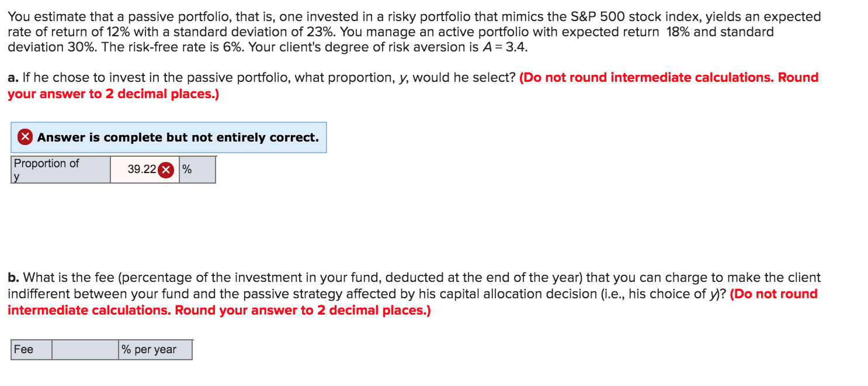Click the '%' unit cell beside the answer box
Screen dimensions: 868x386
coord(197,169)
